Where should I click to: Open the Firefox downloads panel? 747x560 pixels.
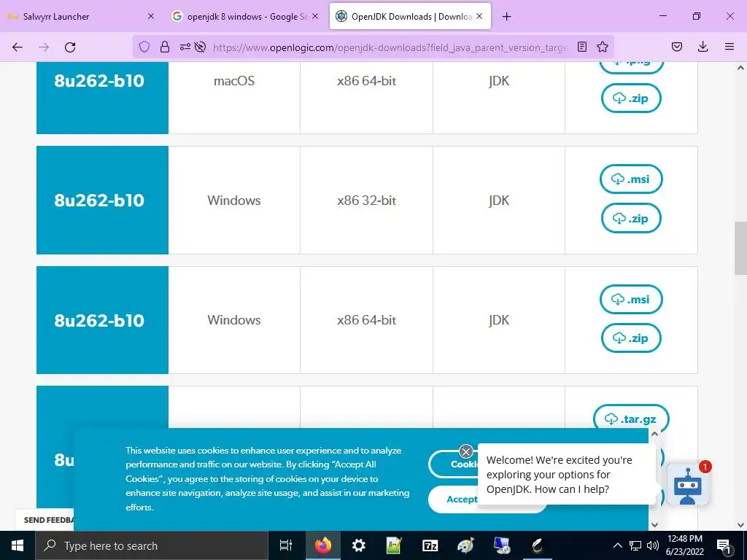pos(703,47)
